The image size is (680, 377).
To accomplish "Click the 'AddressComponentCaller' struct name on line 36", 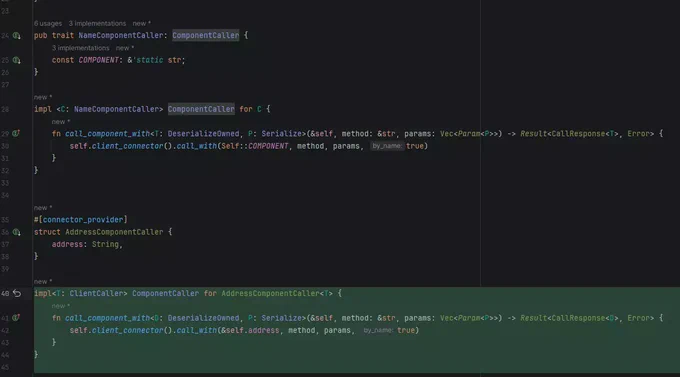I will pos(114,233).
